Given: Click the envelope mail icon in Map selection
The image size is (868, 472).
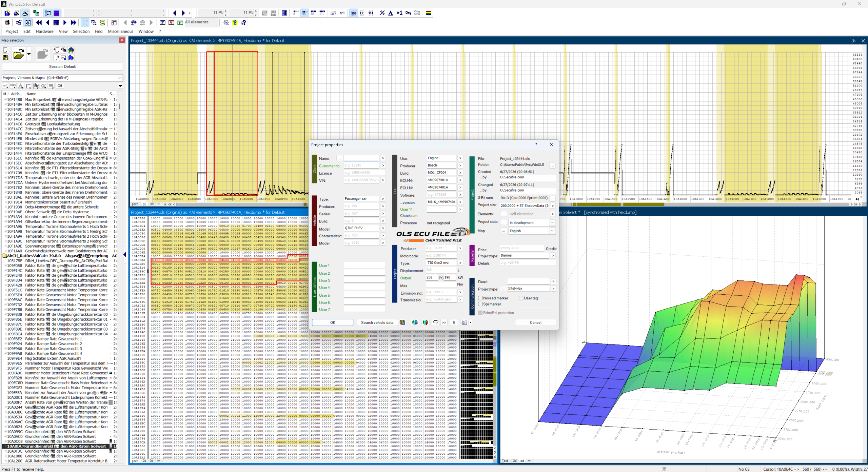Looking at the screenshot, I should point(63,58).
